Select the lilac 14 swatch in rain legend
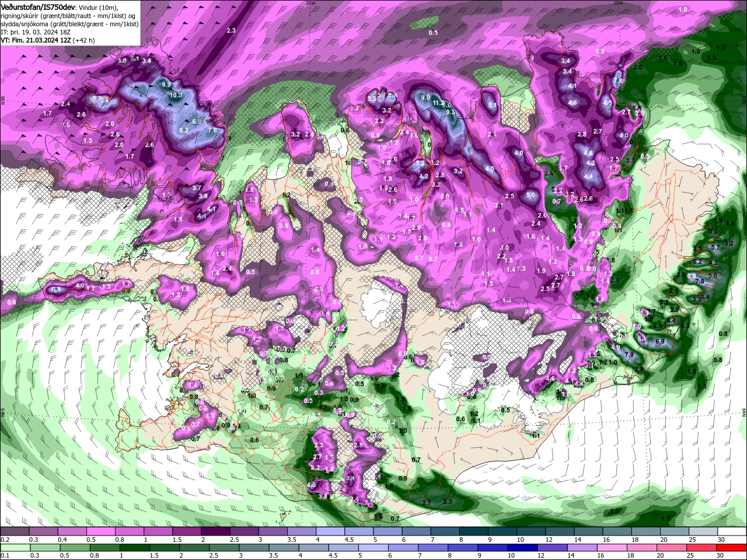The width and height of the screenshot is (747, 560). 581,548
